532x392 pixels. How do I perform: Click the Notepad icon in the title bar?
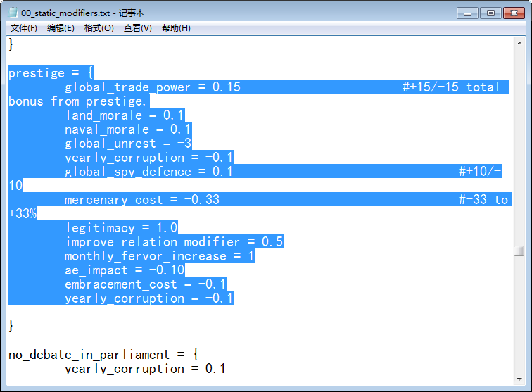[13, 13]
